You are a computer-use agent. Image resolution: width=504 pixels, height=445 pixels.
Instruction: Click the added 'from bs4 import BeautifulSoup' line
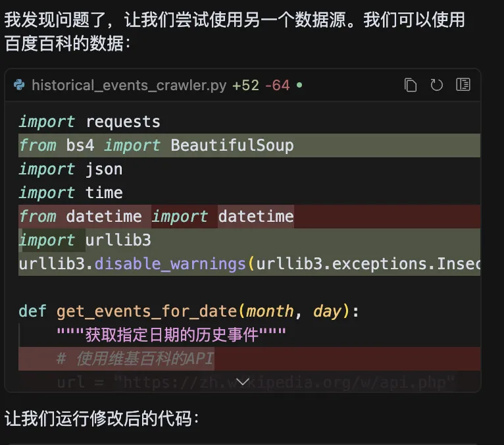(157, 145)
